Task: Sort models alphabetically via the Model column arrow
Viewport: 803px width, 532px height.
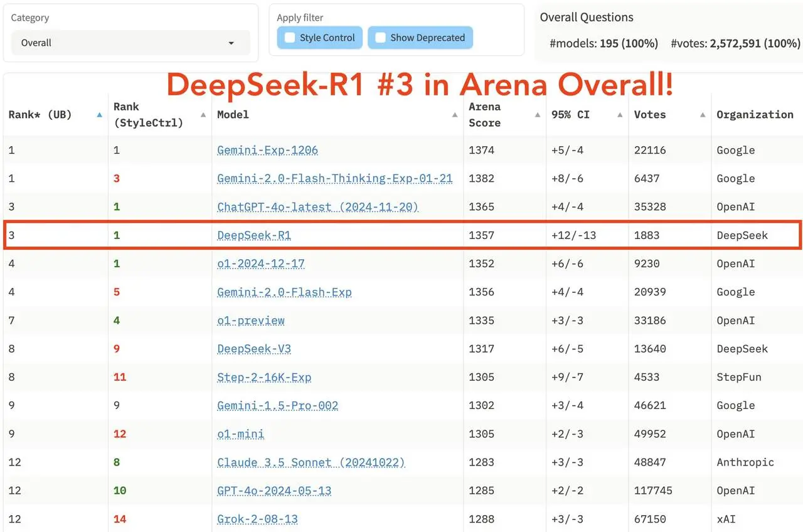Action: coord(454,115)
